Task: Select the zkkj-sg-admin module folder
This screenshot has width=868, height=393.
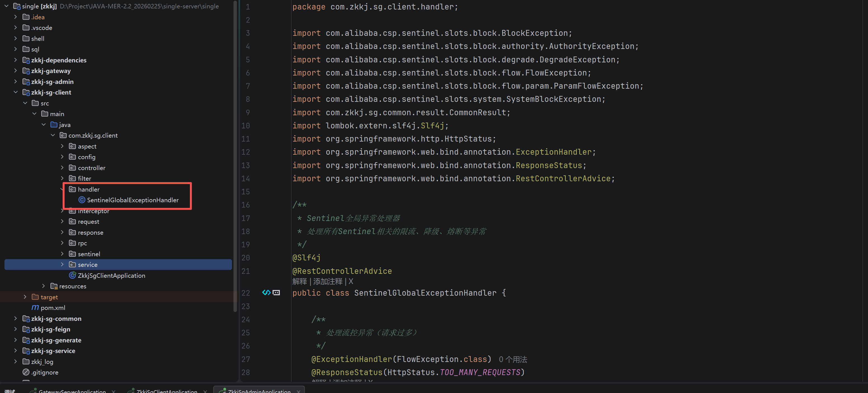Action: point(52,82)
